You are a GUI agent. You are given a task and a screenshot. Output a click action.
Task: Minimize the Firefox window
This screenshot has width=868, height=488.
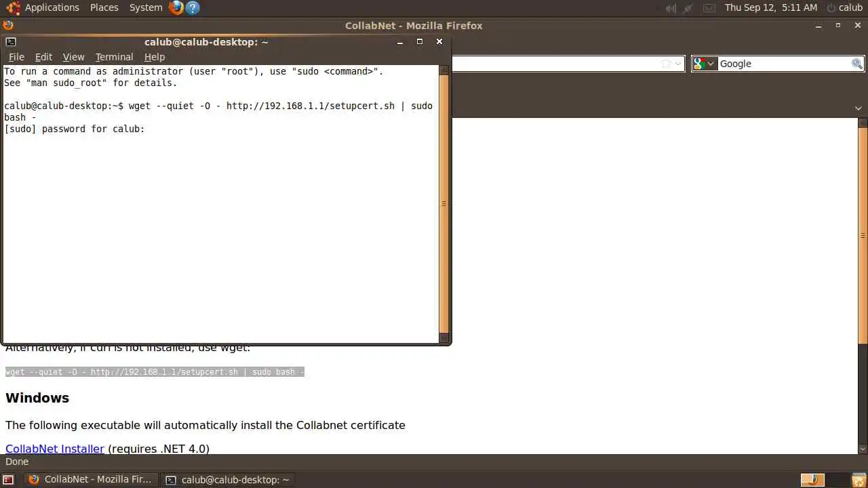819,26
